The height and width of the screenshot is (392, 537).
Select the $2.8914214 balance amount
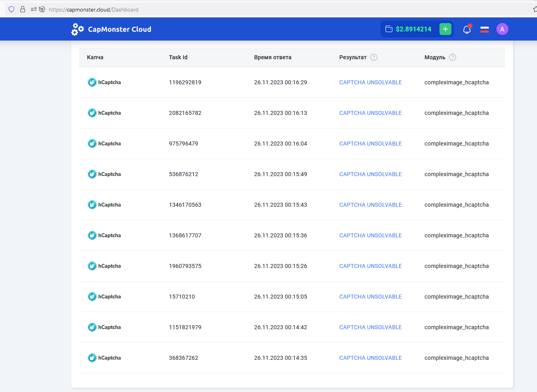tap(414, 29)
